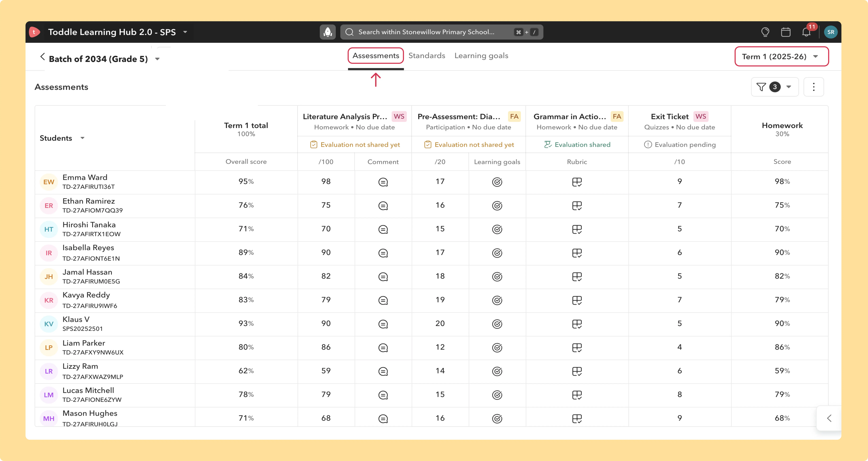The height and width of the screenshot is (461, 868).
Task: Open the SR profile avatar
Action: 831,32
